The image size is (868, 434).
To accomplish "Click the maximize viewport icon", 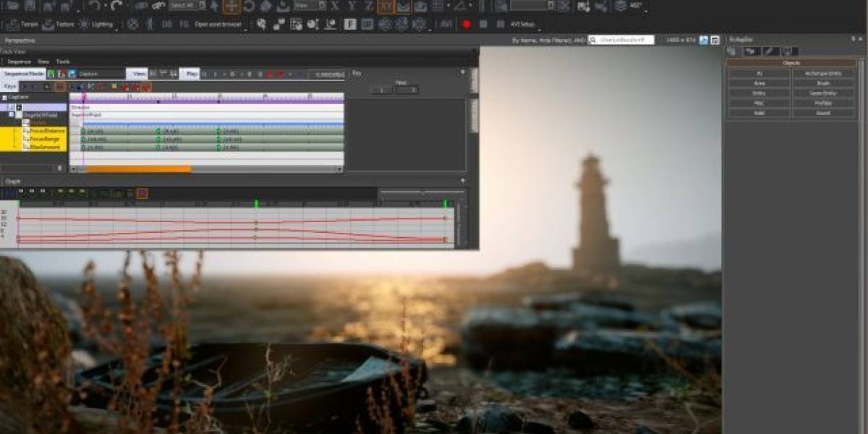I will tap(715, 40).
